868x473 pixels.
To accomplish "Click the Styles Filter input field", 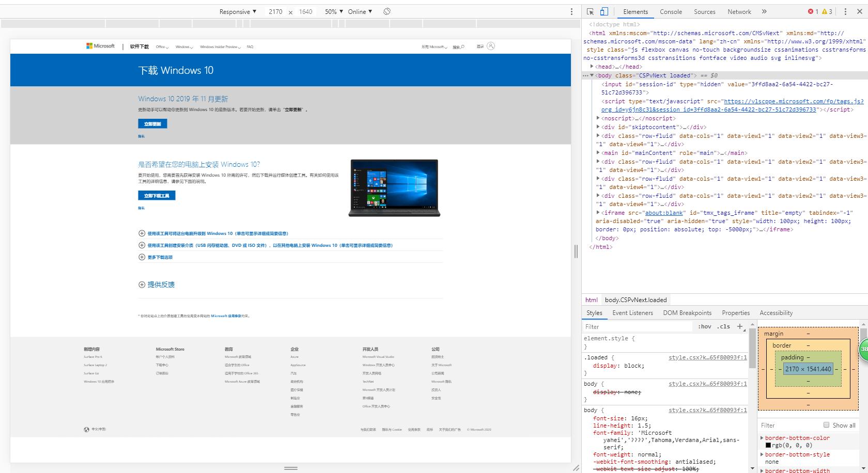I will 638,326.
